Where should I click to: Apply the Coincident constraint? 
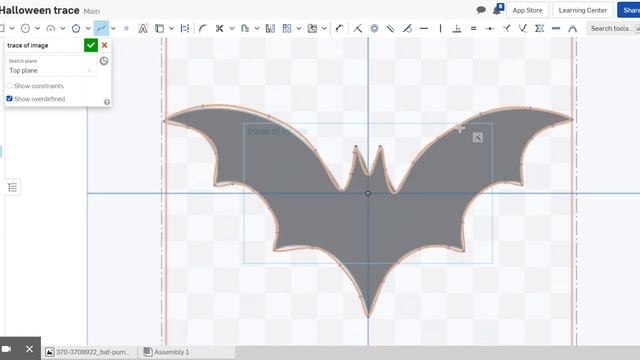pos(358,28)
